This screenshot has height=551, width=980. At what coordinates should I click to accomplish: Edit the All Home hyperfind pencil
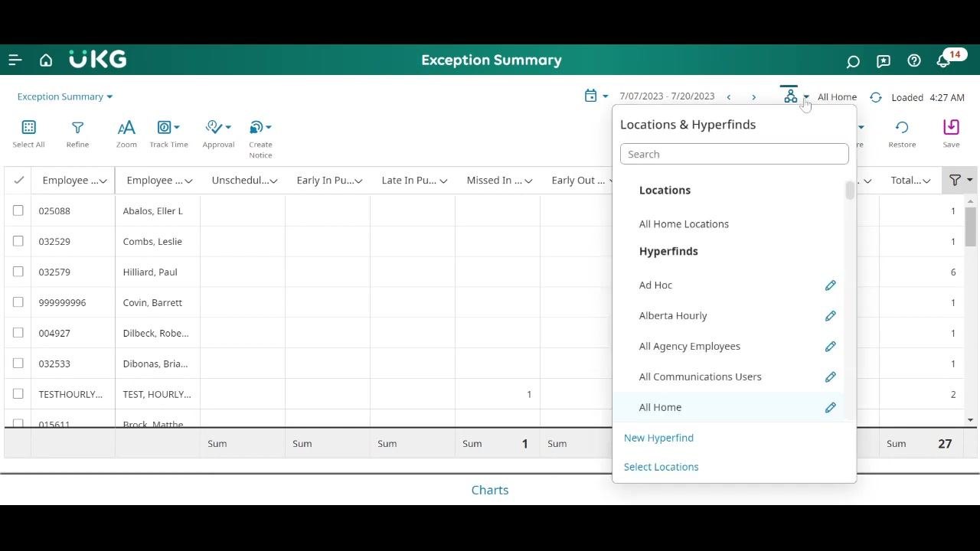coord(831,407)
